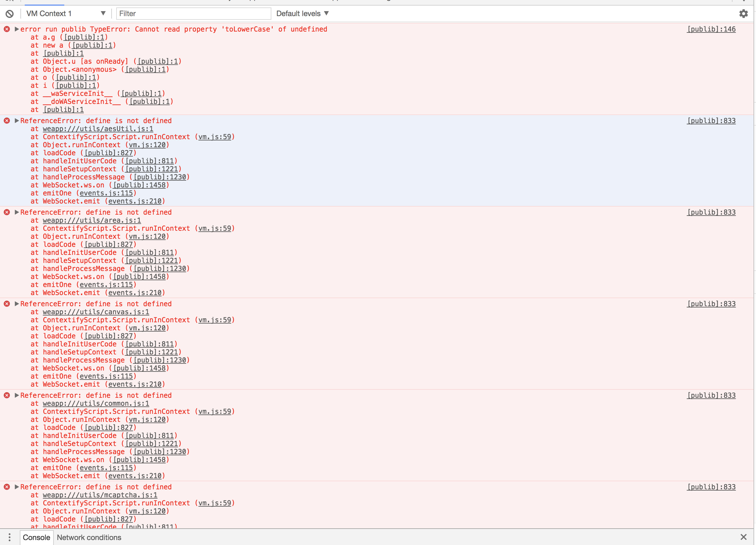Expand the TypeError toLowerCase error entry

16,29
